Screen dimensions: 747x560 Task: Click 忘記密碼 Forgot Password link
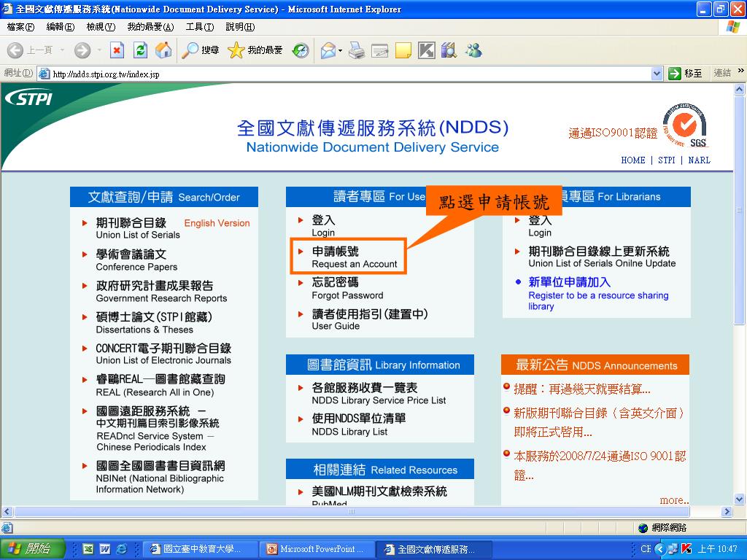point(347,289)
